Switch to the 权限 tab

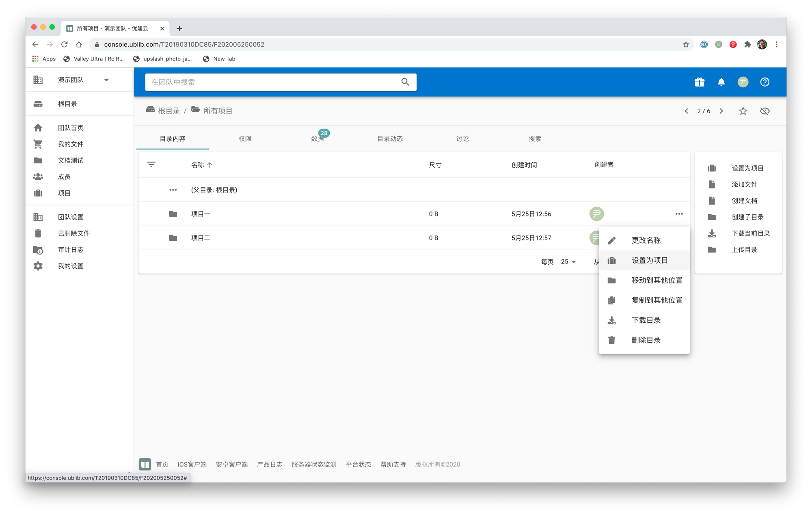(245, 139)
